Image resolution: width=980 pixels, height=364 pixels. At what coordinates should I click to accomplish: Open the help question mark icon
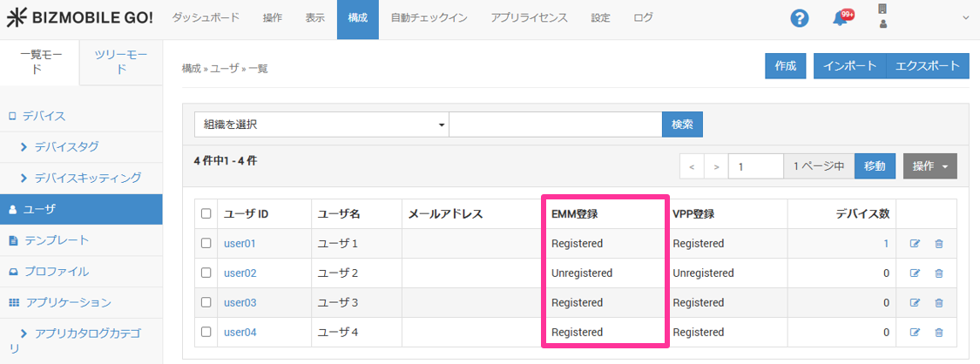(x=799, y=18)
